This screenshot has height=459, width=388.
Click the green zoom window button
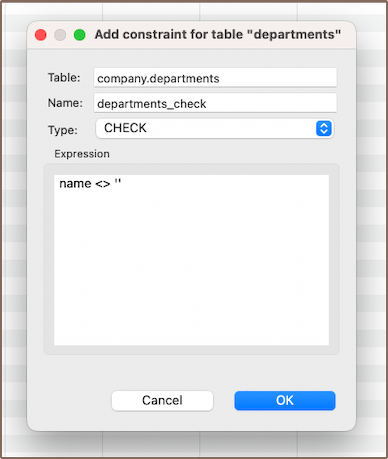[x=80, y=35]
